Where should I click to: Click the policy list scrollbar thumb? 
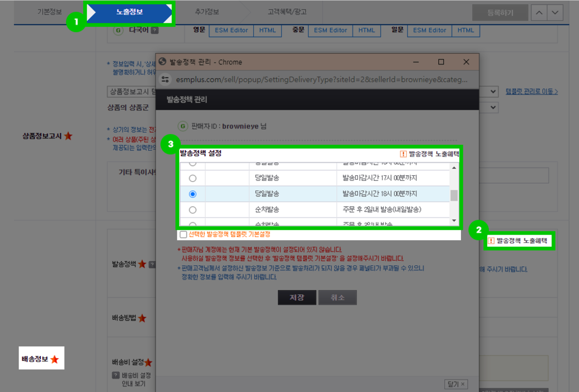(x=454, y=195)
